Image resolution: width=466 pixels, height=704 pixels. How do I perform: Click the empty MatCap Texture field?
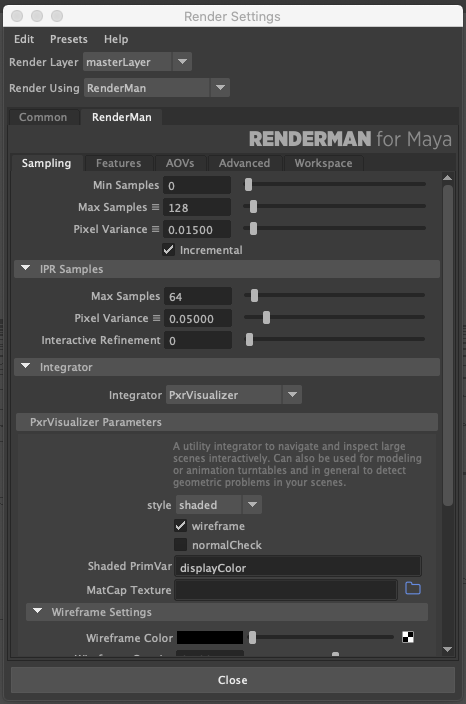coord(286,589)
